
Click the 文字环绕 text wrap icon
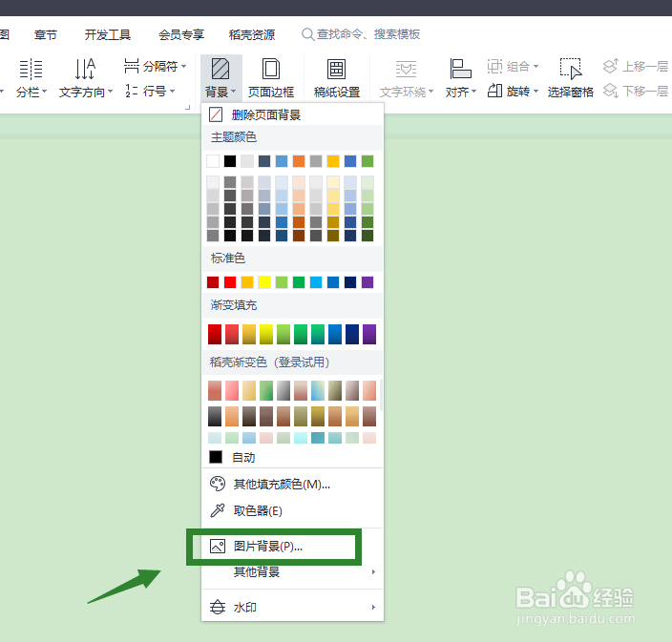406,69
